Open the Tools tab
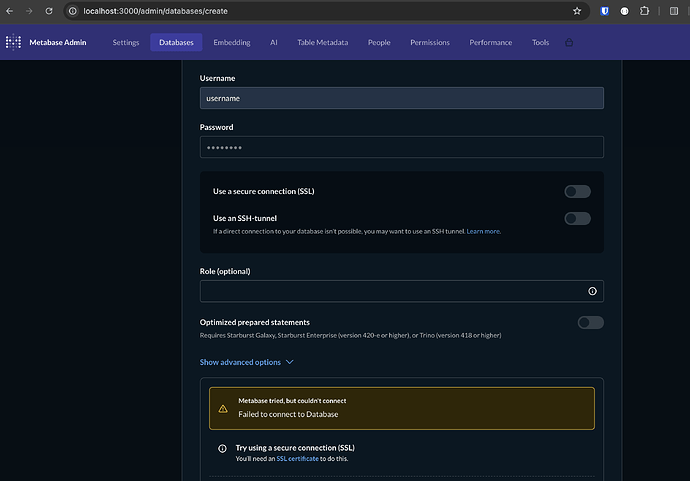 pos(540,42)
